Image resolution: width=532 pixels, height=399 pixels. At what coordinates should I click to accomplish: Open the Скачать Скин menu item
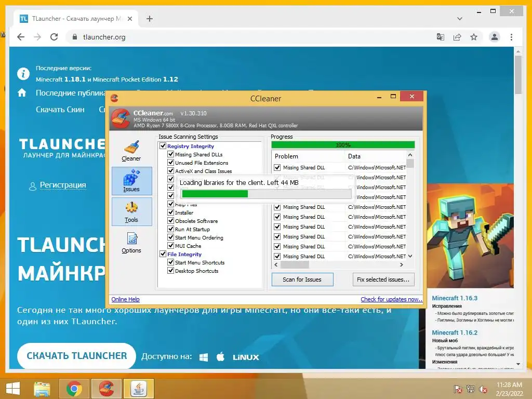tap(60, 109)
